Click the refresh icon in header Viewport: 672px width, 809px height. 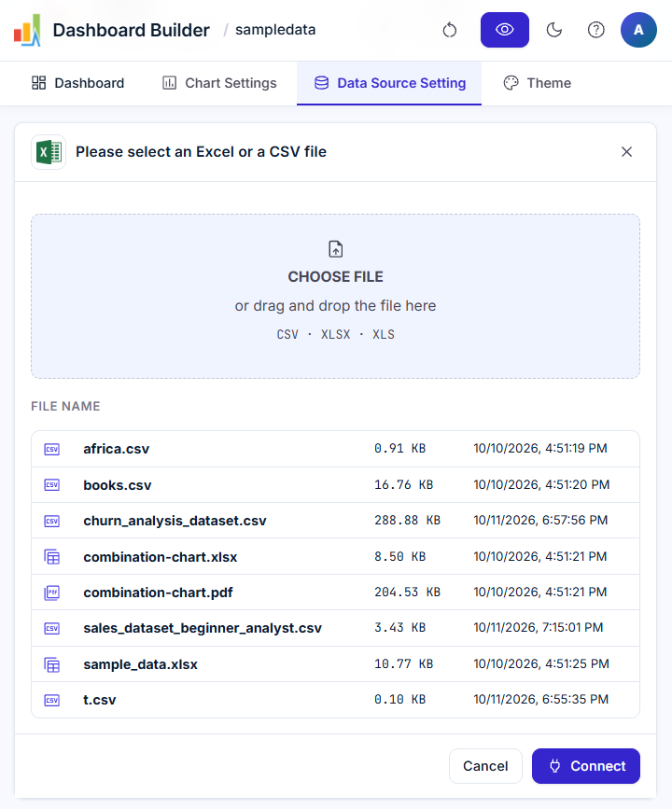[450, 30]
